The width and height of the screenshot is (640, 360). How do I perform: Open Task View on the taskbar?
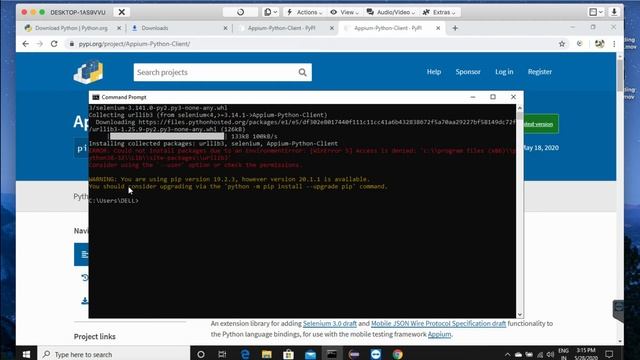(x=222, y=354)
